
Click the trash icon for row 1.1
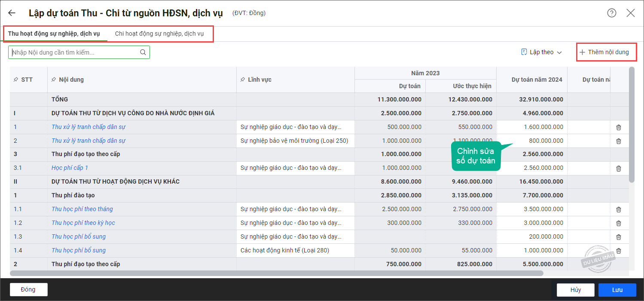pyautogui.click(x=619, y=209)
